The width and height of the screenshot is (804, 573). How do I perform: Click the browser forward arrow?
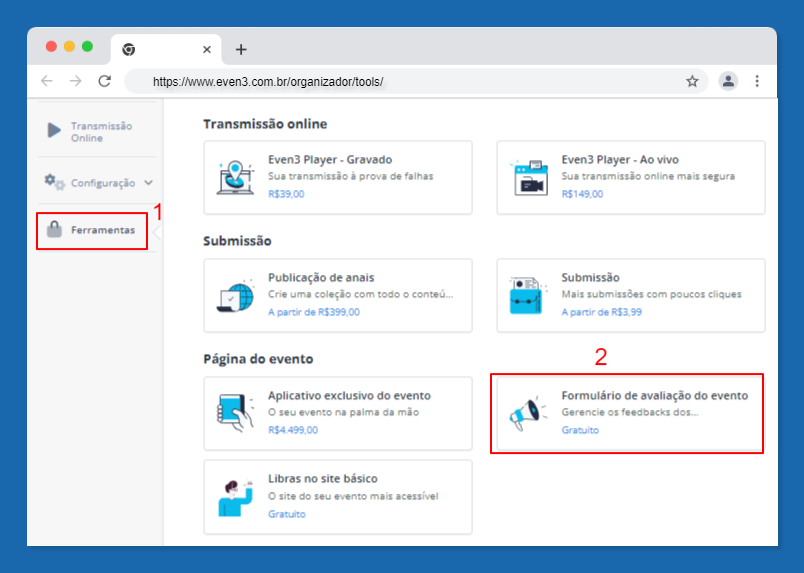[76, 81]
